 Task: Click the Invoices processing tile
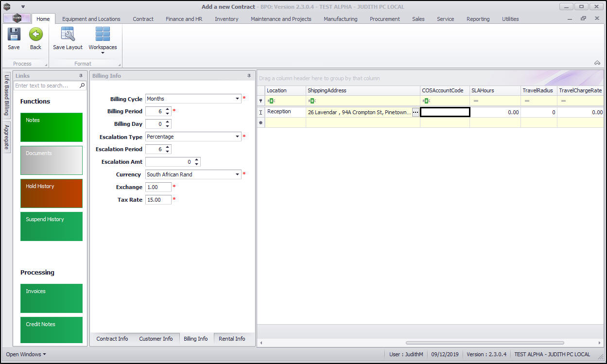tap(52, 298)
